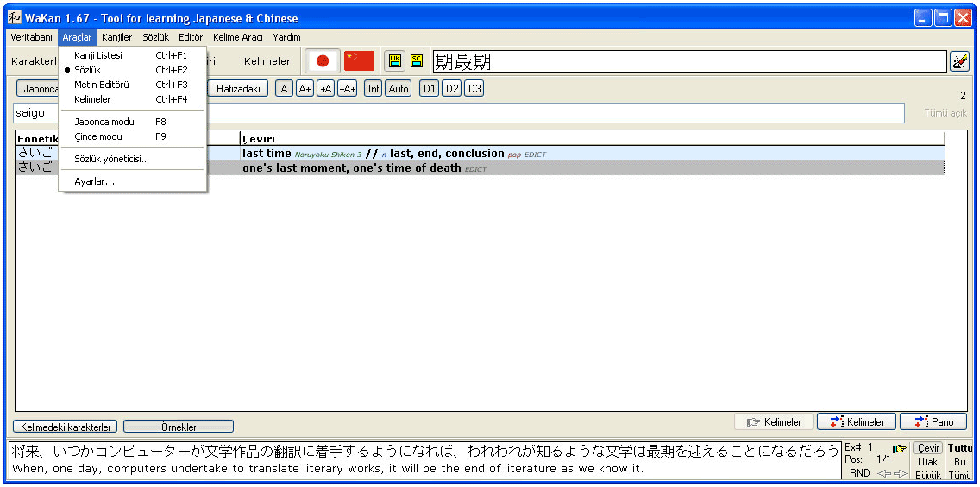Viewport: 980px width, 487px height.
Task: Choose Kelimeler Ctrl+F4 from the Araçlar menu
Action: [x=133, y=99]
